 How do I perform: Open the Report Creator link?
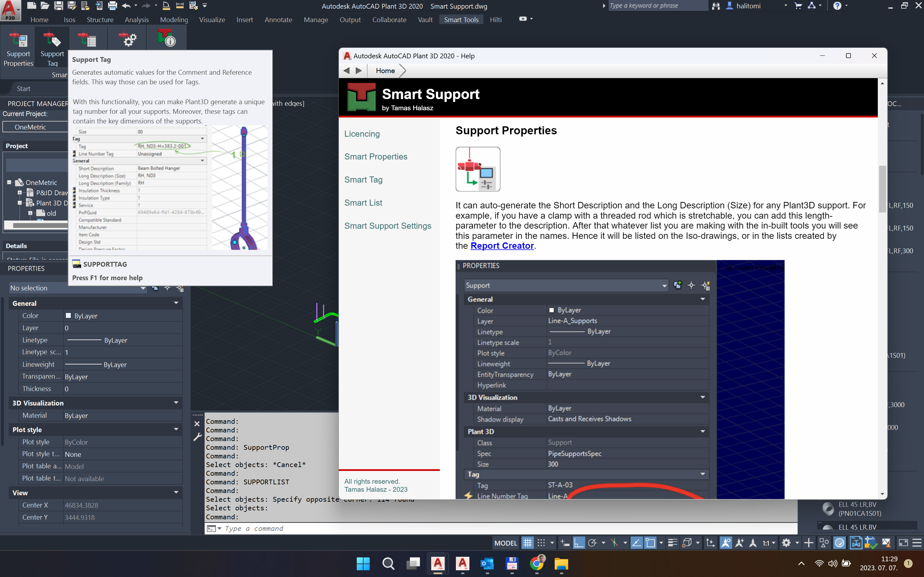pyautogui.click(x=502, y=246)
